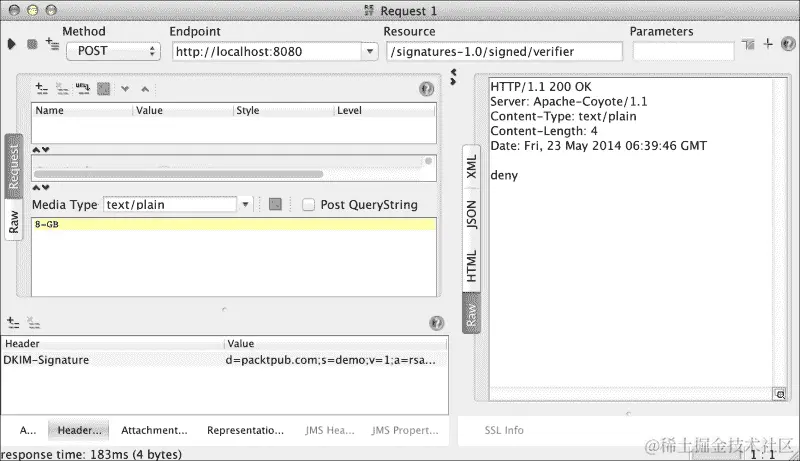Click the gray square icon in the parameter toolbar
The width and height of the screenshot is (800, 461).
click(104, 89)
